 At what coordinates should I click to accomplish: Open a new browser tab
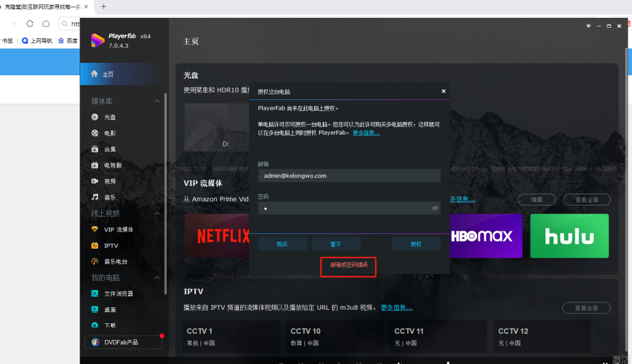(104, 6)
